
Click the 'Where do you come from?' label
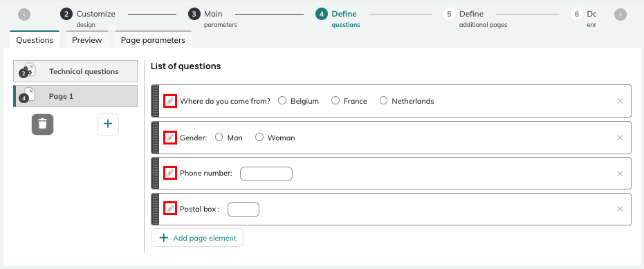pos(225,101)
